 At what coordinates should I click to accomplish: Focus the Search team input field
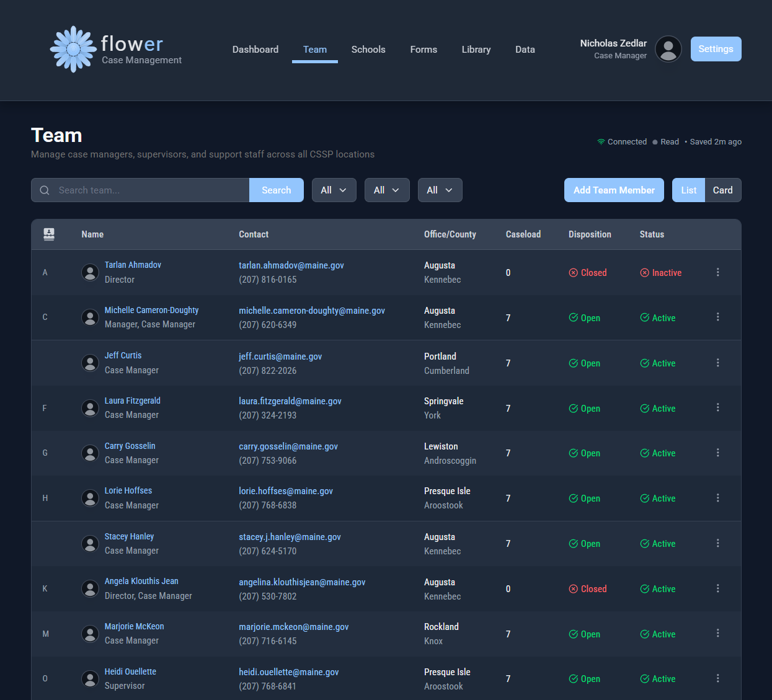pyautogui.click(x=149, y=190)
